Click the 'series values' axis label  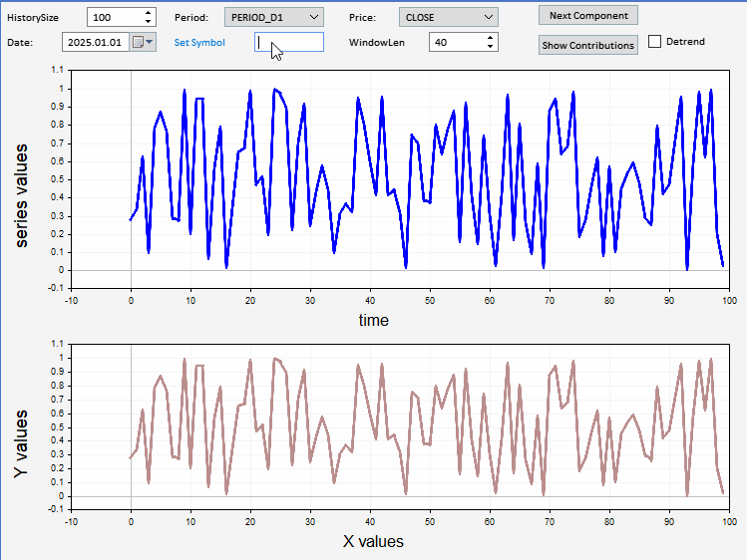click(21, 195)
